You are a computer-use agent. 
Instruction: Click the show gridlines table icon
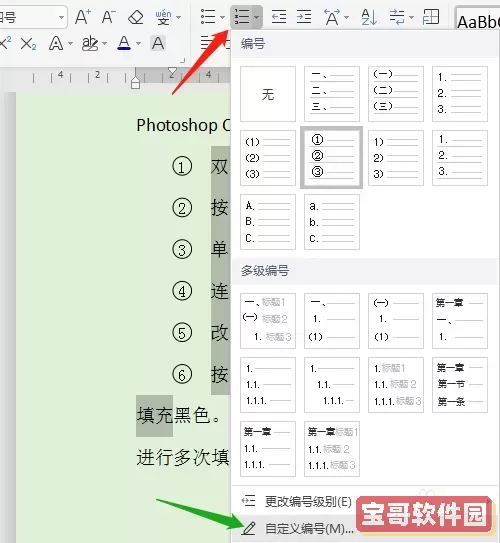pyautogui.click(x=431, y=17)
